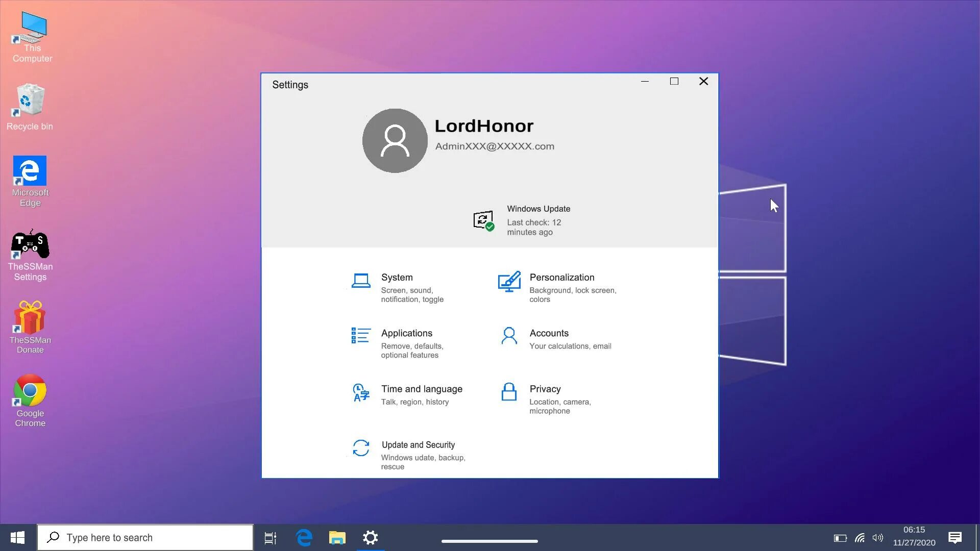Open Time and language icon
The image size is (980, 551).
point(361,392)
